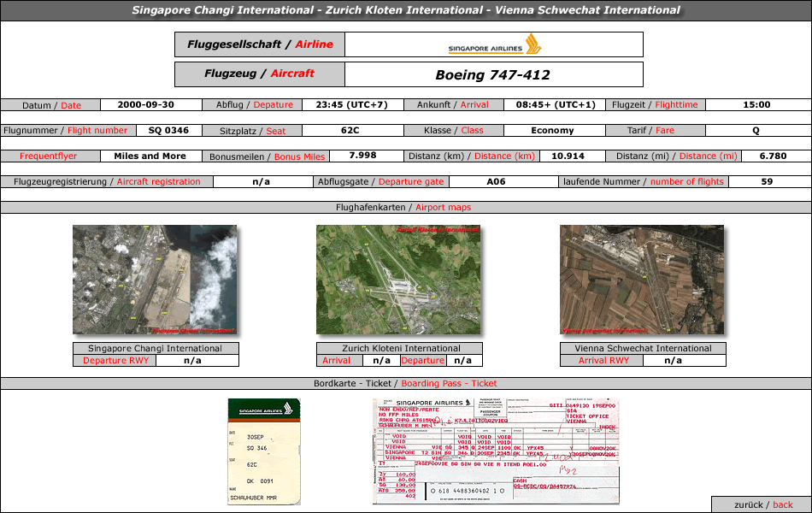Click the Fluggesellschaft / Airline label

pos(260,44)
